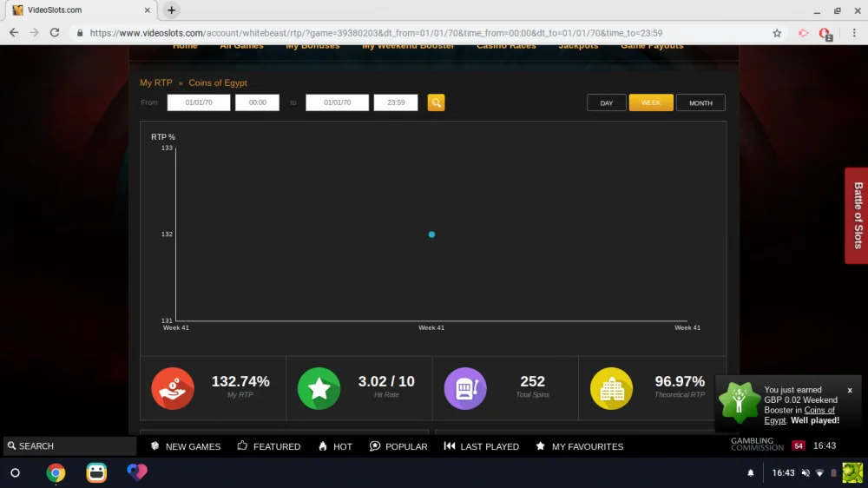Open the POPULAR games category

point(398,446)
